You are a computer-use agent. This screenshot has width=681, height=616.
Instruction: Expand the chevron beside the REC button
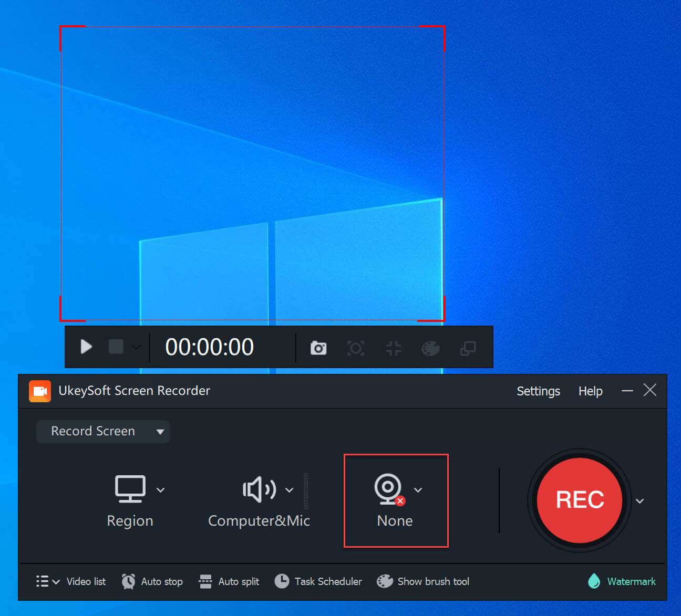point(639,501)
